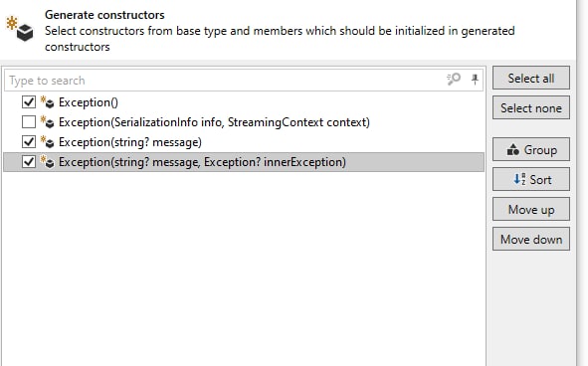Click the constructor icon beside Exception()
The height and width of the screenshot is (366, 588).
[47, 102]
